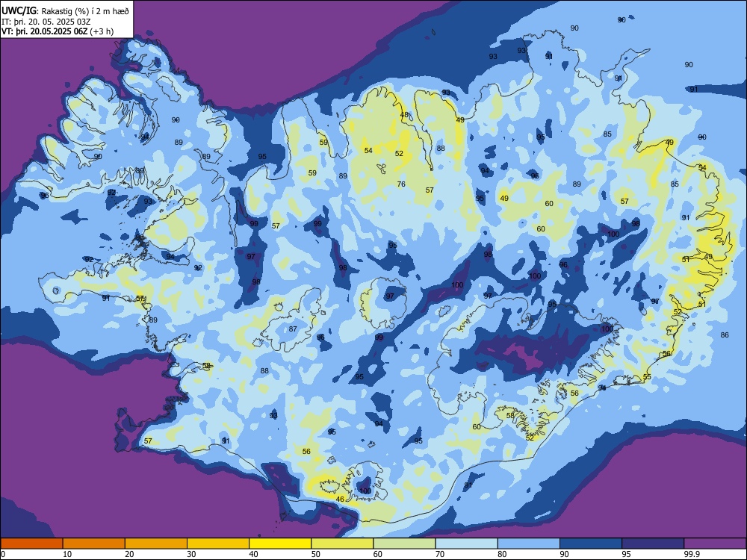Click the map value '86' off the east coast
This screenshot has width=747, height=560.
tap(725, 335)
